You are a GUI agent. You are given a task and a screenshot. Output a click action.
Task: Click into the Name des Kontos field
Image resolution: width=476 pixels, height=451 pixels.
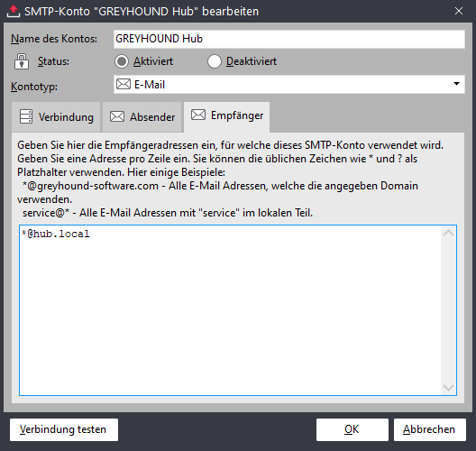pos(289,39)
